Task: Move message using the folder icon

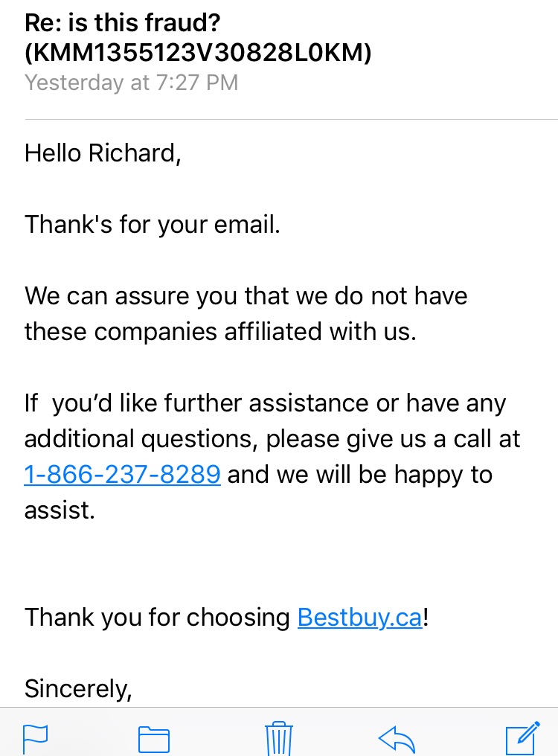Action: point(154,739)
